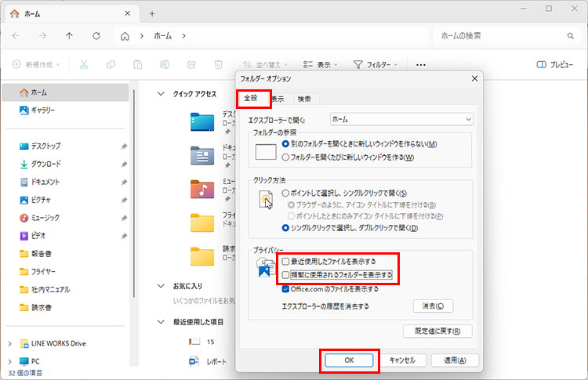Collapse the クイック アクセス section
Image resolution: width=588 pixels, height=380 pixels.
pyautogui.click(x=161, y=94)
